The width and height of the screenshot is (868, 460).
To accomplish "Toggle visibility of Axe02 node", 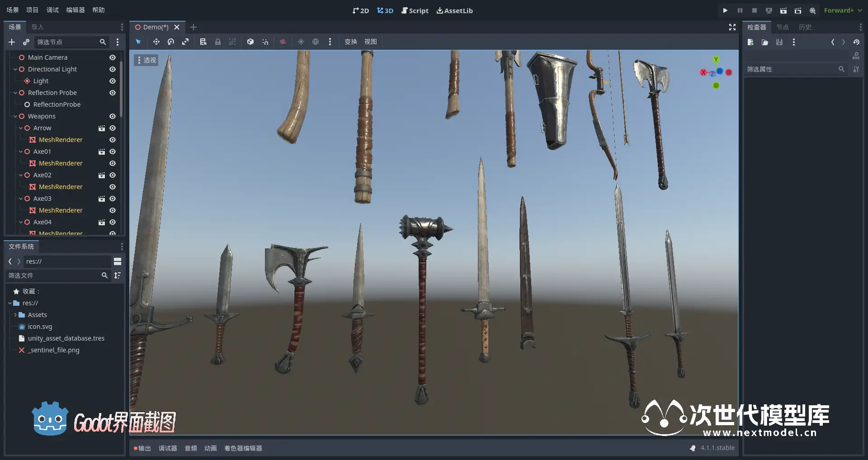I will pos(113,175).
